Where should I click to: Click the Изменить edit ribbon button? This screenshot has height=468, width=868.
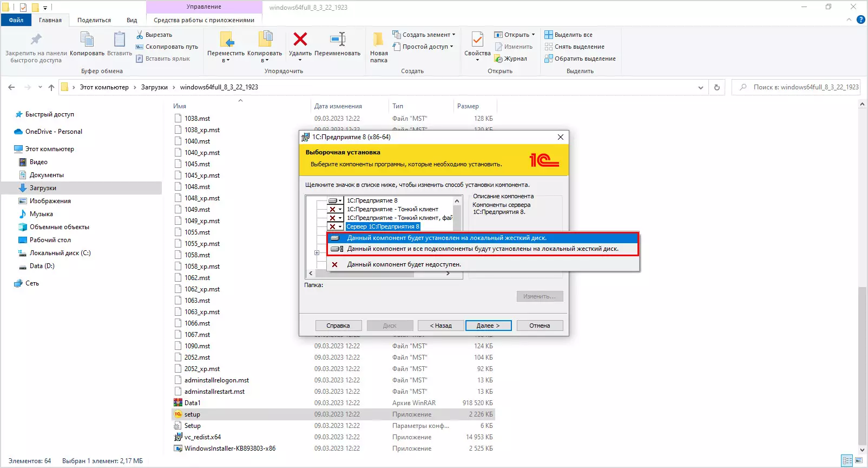(514, 47)
